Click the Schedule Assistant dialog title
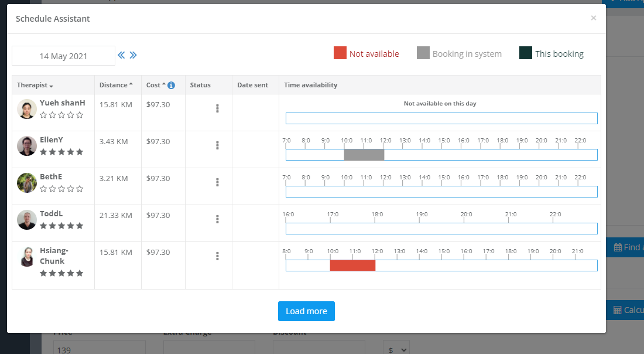Screen dimensions: 644x354 [53, 19]
